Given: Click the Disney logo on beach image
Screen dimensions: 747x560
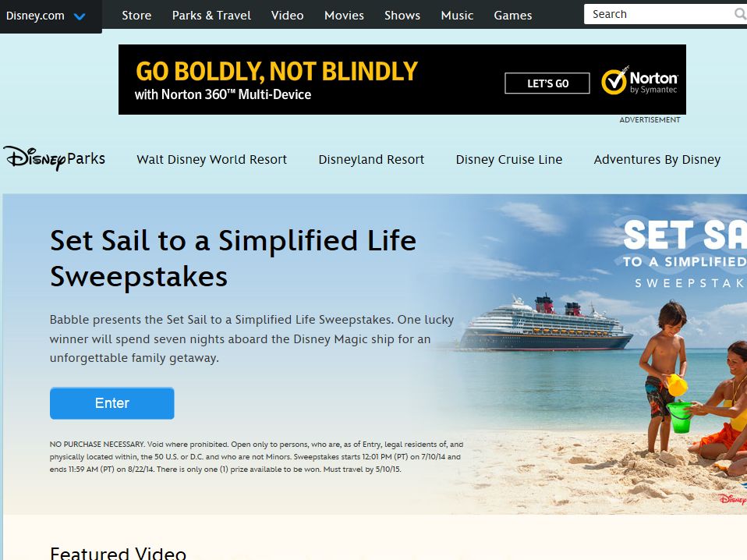Looking at the screenshot, I should tap(733, 498).
